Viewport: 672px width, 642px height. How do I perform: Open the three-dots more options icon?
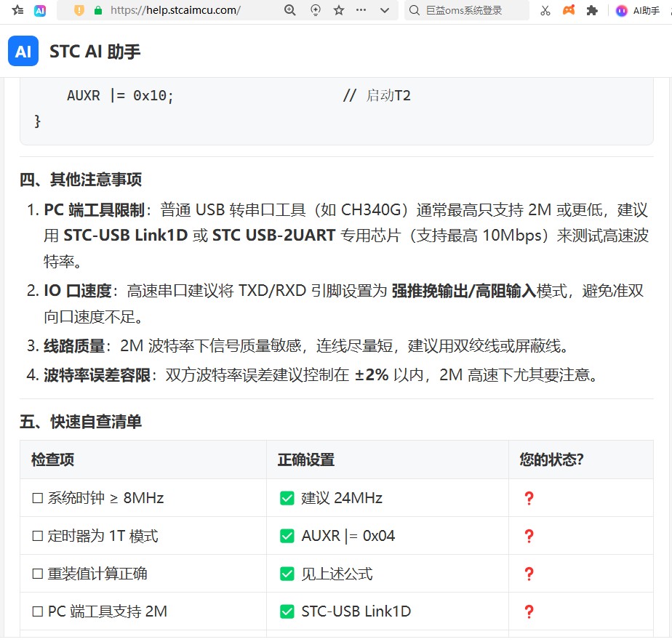click(361, 10)
